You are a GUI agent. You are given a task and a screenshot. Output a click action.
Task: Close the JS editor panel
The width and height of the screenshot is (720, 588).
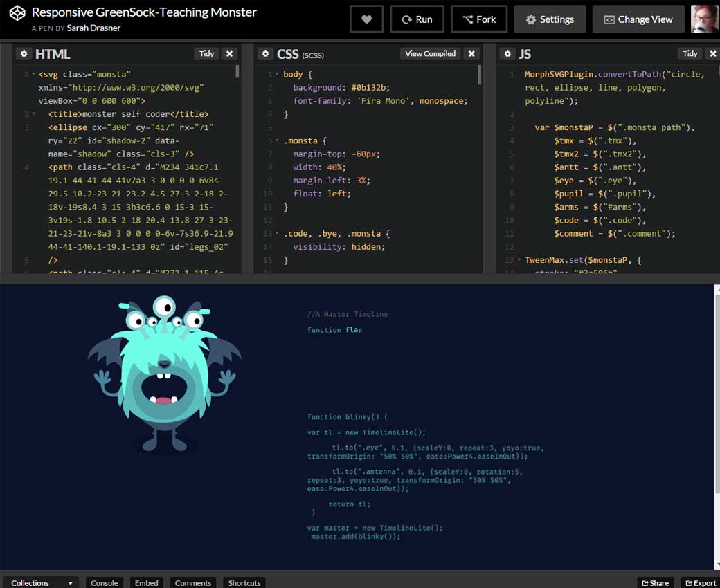(x=714, y=54)
